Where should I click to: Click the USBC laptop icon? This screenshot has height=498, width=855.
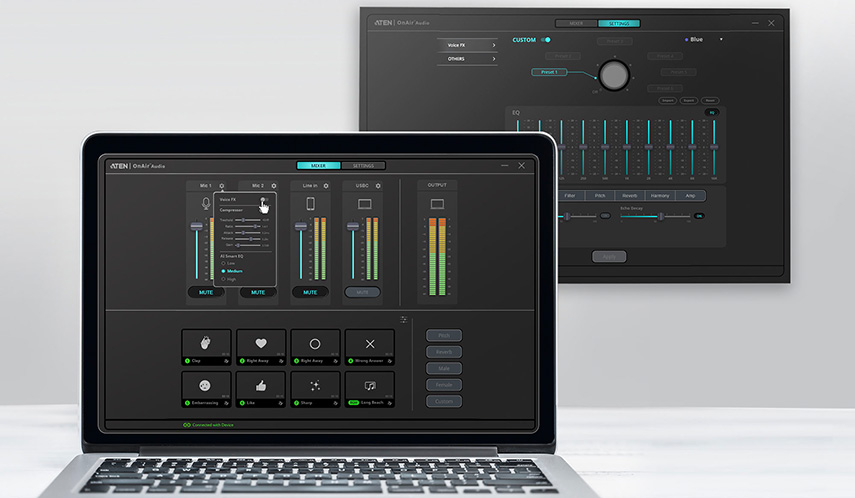click(x=364, y=204)
